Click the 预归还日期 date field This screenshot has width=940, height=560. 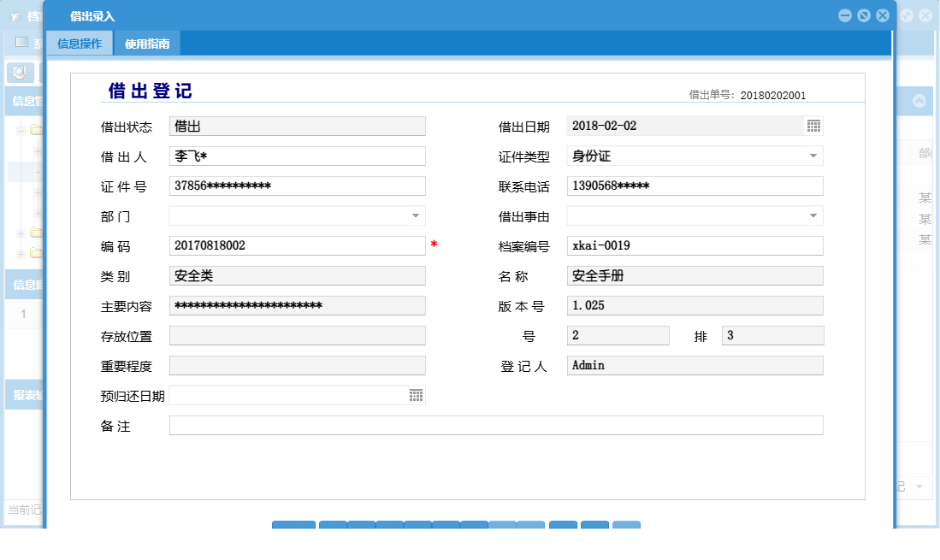[x=298, y=395]
